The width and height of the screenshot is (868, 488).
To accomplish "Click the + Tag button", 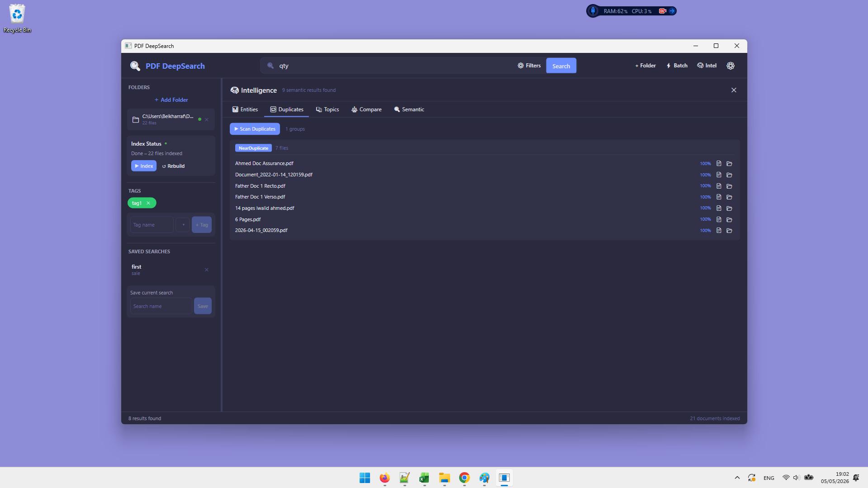I will (202, 225).
